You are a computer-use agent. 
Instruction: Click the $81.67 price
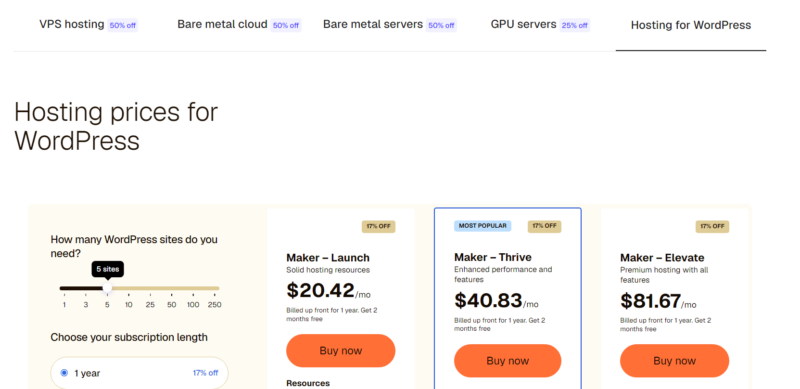point(651,301)
